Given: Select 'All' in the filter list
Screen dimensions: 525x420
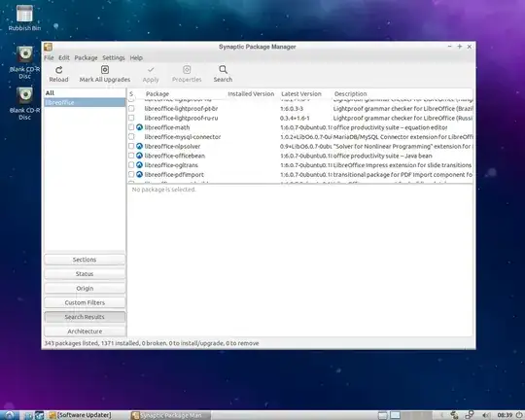Looking at the screenshot, I should 50,93.
